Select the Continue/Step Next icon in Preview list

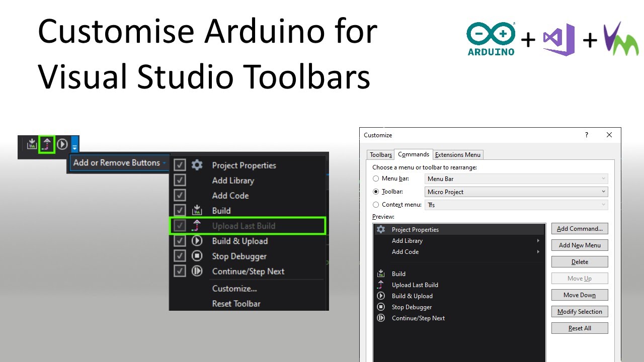(x=381, y=318)
